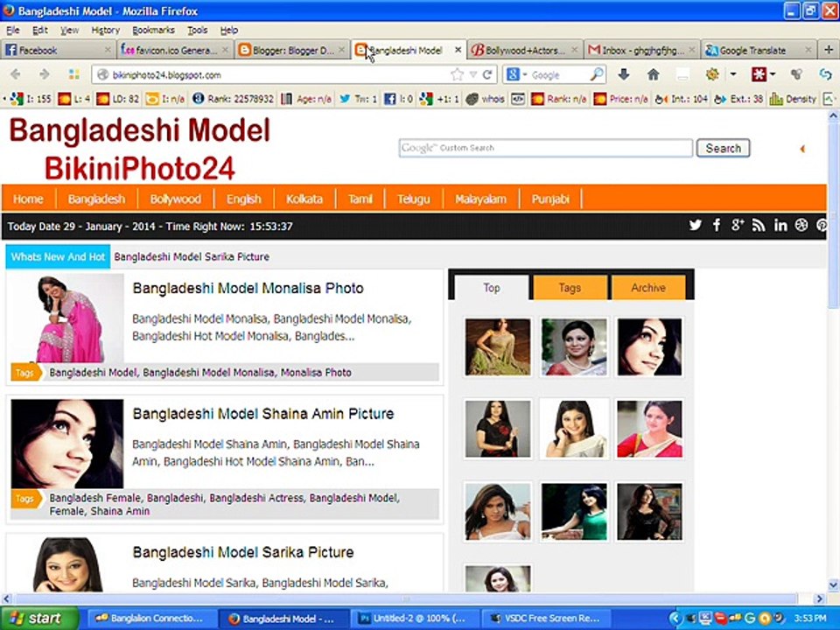This screenshot has height=630, width=840.
Task: Click the browser URL address bar
Action: coord(278,74)
